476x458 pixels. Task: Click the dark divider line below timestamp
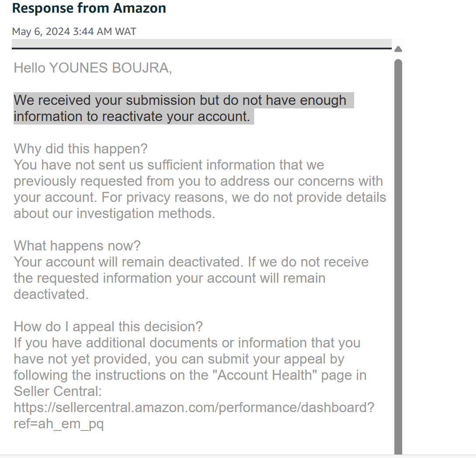pos(202,48)
